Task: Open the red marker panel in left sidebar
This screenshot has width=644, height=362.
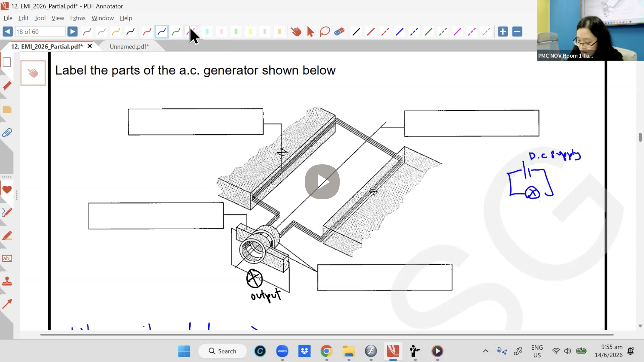Action: (x=7, y=86)
